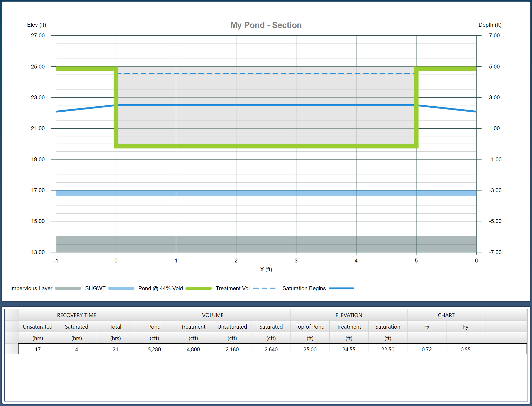
Task: Click the Top of Pond value 25.00
Action: coord(310,349)
